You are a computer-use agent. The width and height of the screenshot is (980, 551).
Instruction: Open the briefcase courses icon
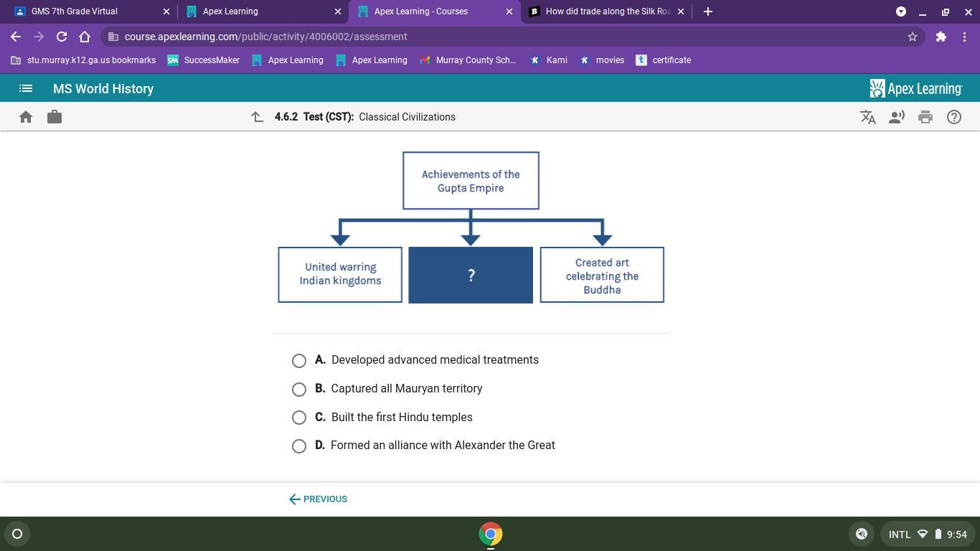click(x=55, y=117)
